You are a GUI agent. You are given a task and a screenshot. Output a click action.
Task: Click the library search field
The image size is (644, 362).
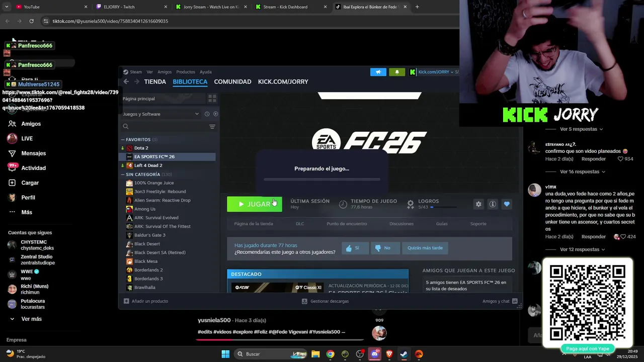tap(164, 127)
